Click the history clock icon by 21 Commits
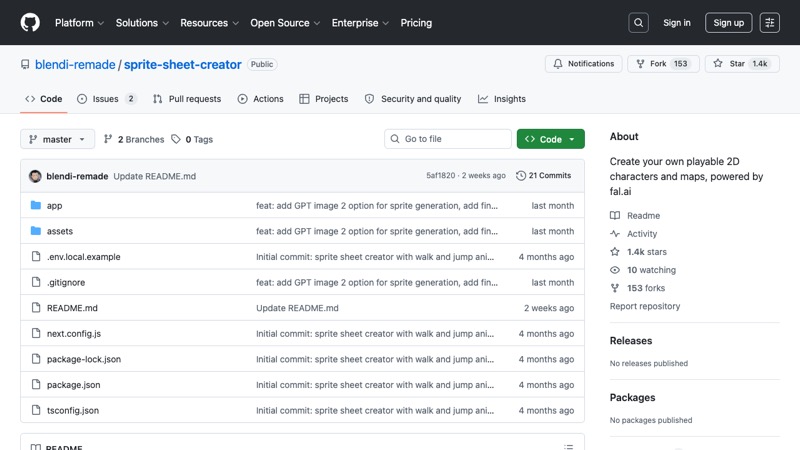The image size is (800, 450). point(520,176)
